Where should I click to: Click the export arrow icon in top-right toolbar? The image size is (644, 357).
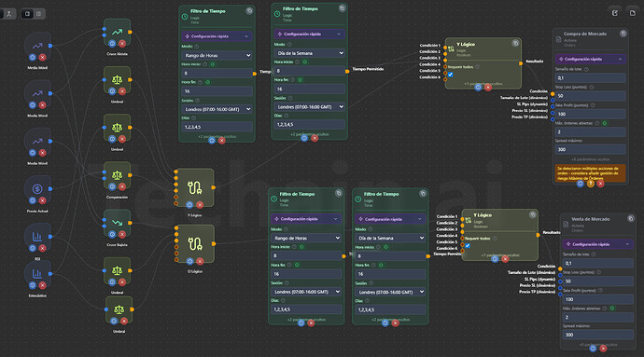pos(615,13)
